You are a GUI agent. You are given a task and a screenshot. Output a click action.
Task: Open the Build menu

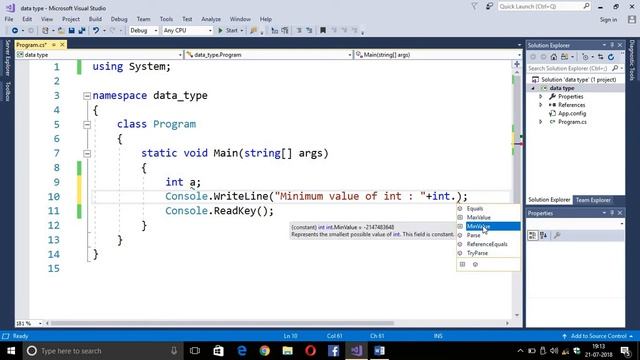coord(95,19)
